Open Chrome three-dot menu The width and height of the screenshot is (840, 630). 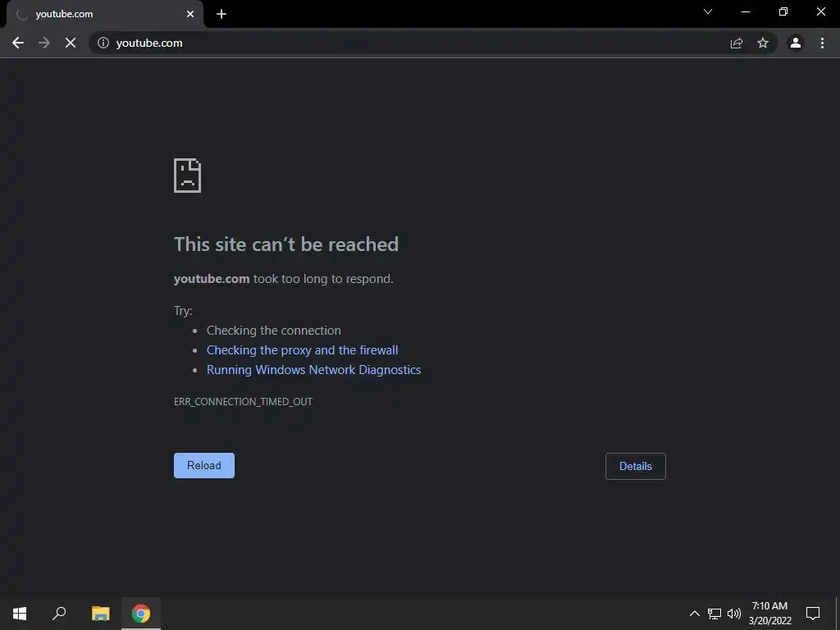(x=822, y=43)
